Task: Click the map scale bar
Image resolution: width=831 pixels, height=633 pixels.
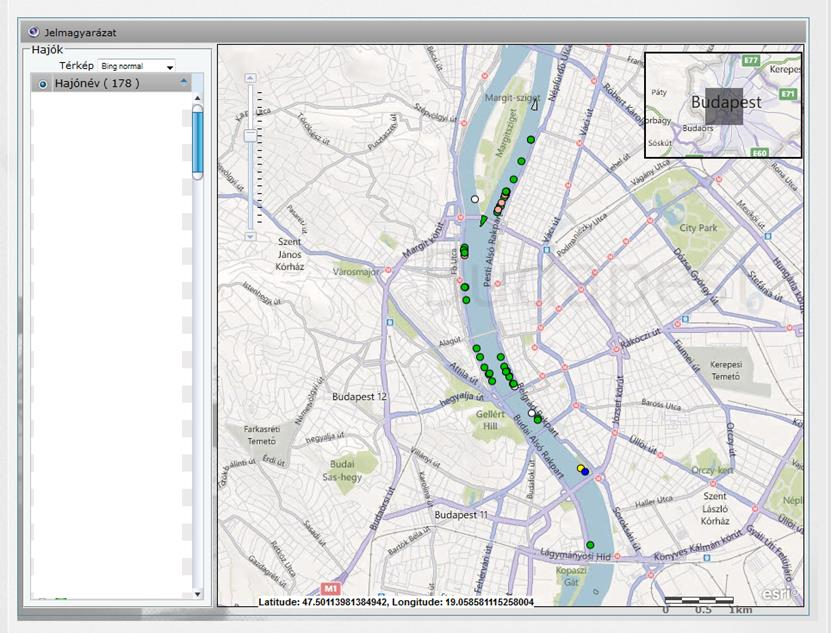Action: tap(700, 601)
